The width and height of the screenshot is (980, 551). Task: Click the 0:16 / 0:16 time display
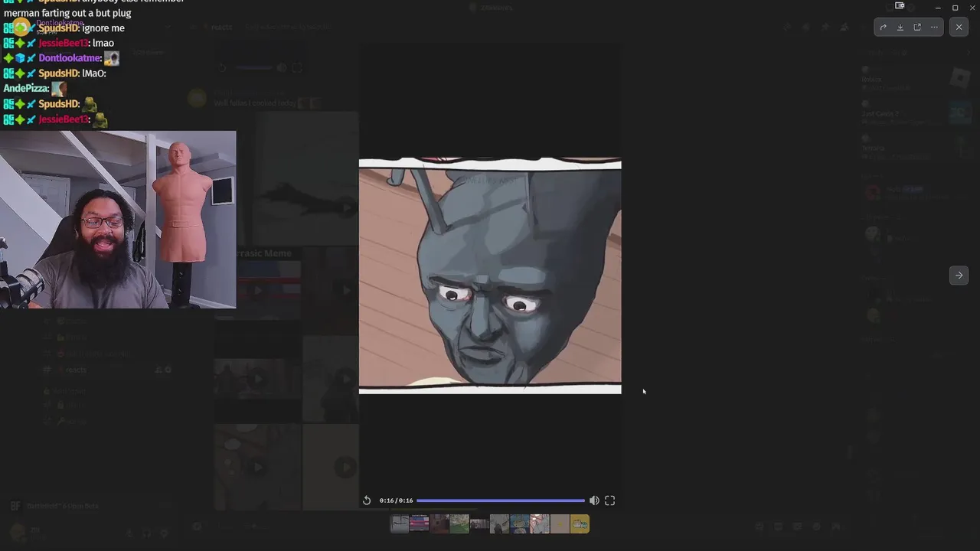pos(396,500)
